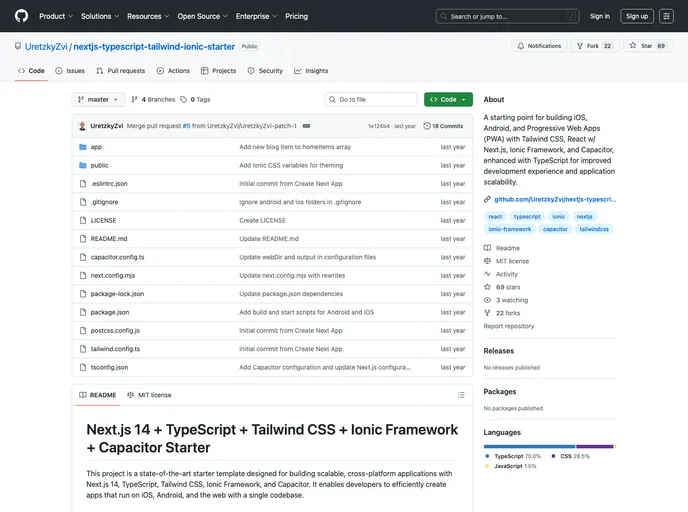Open pull request #5 link in the commit message
This screenshot has width=688, height=512.
click(186, 126)
